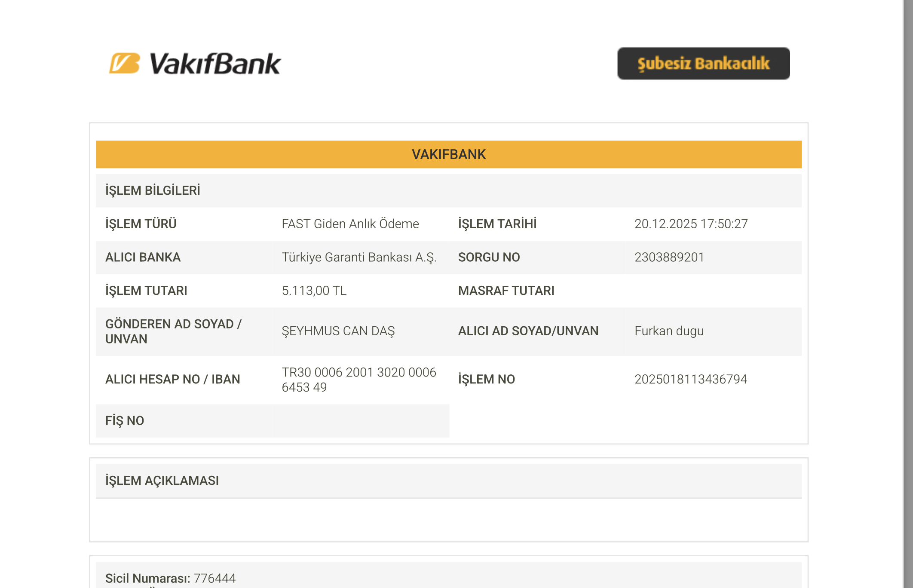
Task: Click the vertical scrollbar on the right
Action: pos(908,294)
